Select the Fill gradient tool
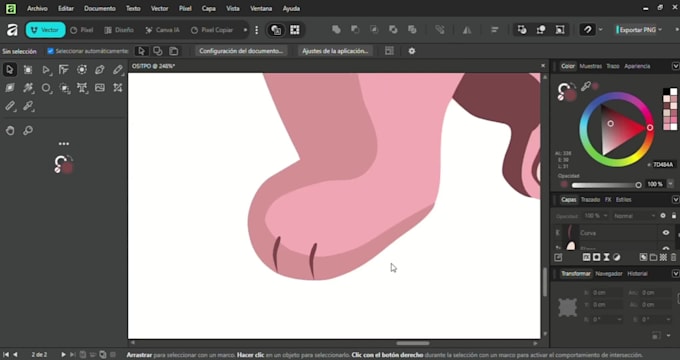The image size is (680, 360). tap(10, 88)
